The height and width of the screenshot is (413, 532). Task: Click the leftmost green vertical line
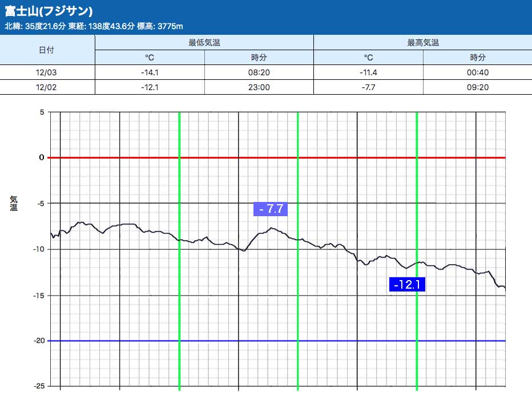coord(179,319)
